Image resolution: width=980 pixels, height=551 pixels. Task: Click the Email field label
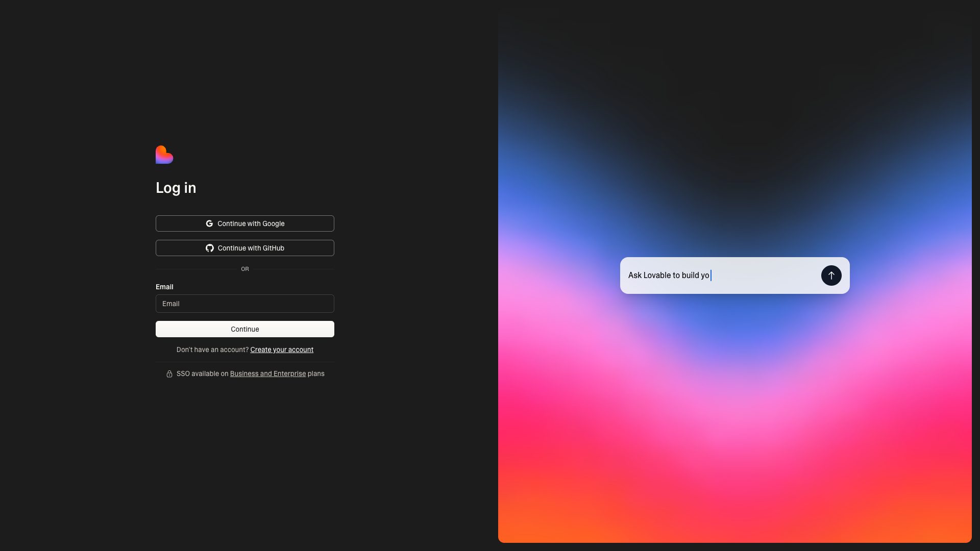(164, 287)
